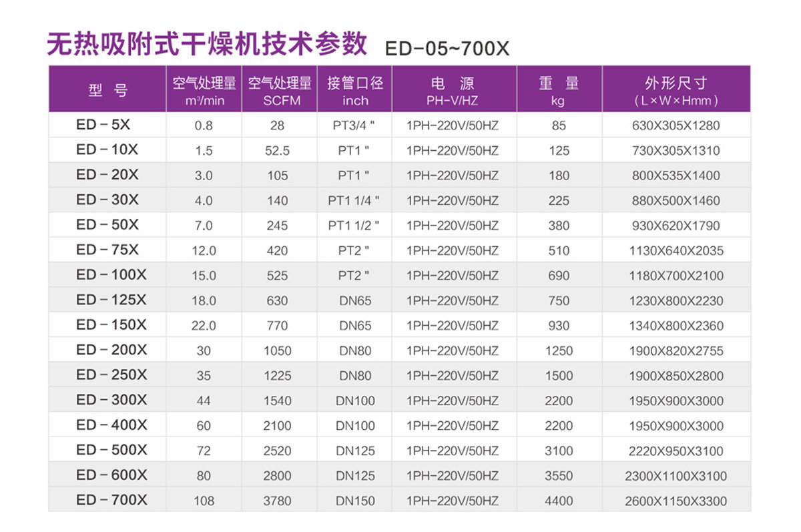The image size is (801, 532).
Task: Select the 电源 PH-V/HZ column header
Action: [453, 91]
